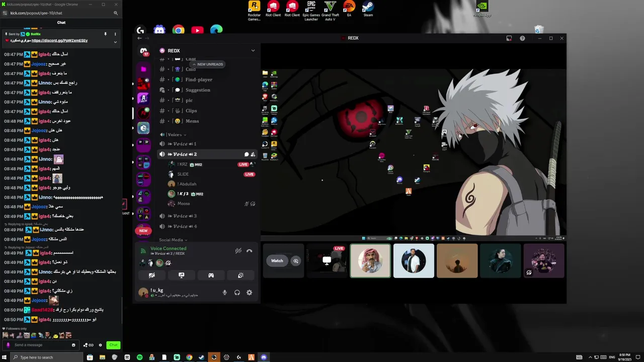
Task: Open Spotify from the taskbar
Action: (139, 357)
